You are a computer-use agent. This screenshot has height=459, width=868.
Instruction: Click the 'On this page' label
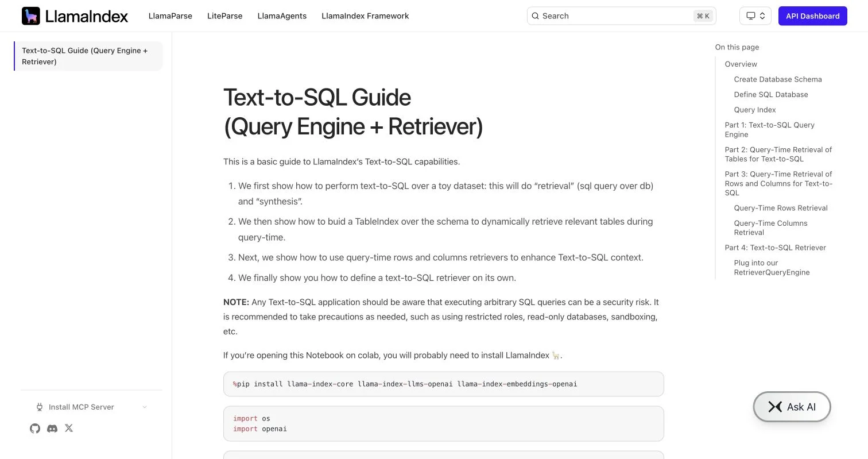(737, 47)
